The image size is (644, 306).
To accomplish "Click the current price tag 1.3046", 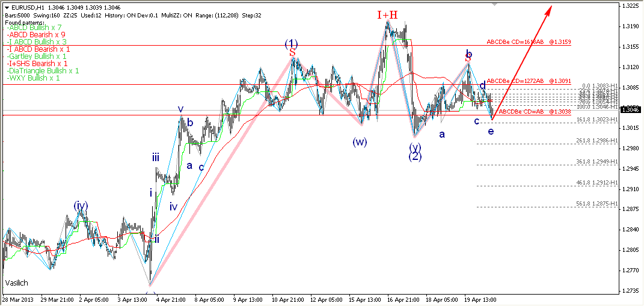I will tap(630, 109).
